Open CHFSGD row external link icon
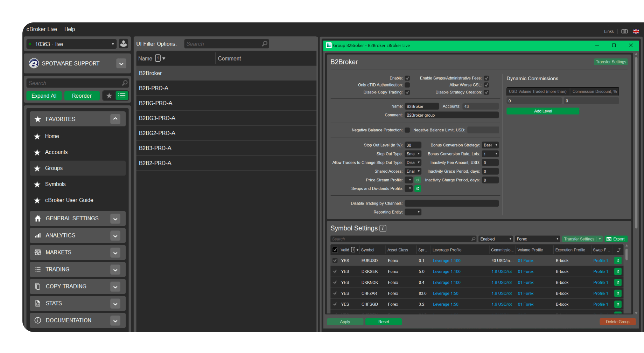This screenshot has width=644, height=353. point(618,304)
